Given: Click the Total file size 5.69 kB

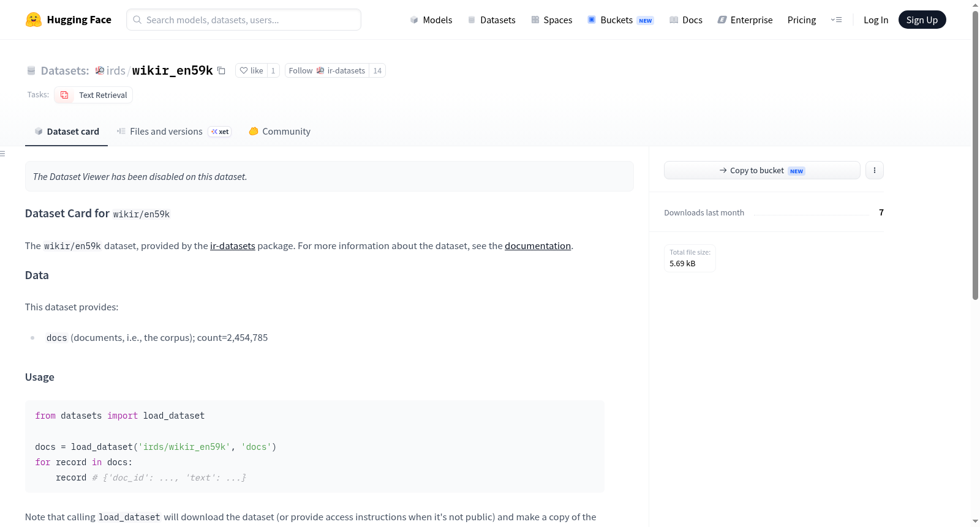Looking at the screenshot, I should [690, 258].
